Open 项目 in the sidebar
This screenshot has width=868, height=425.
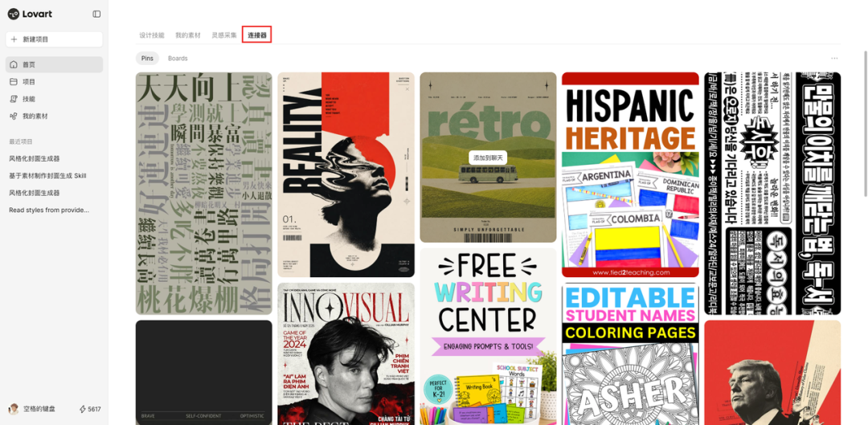(55, 82)
